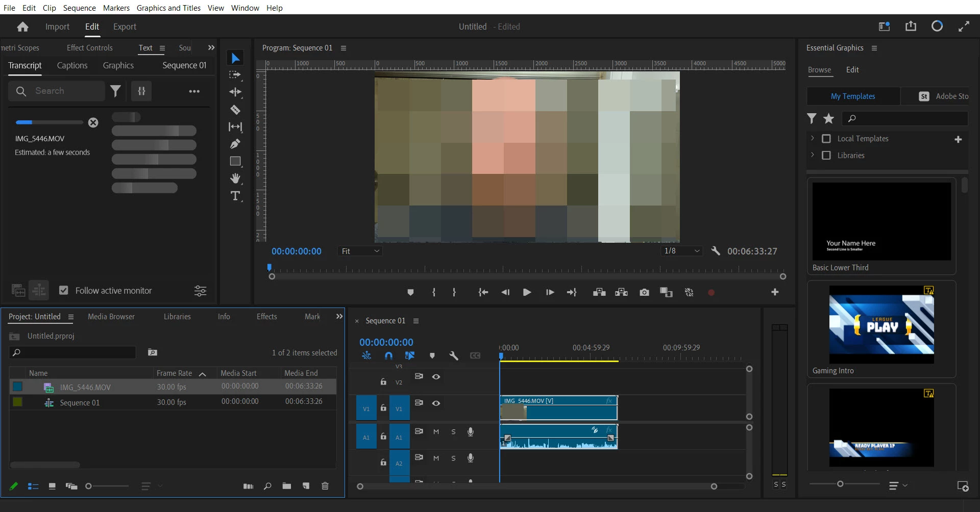Go to Out point
980x512 pixels.
[x=572, y=292]
